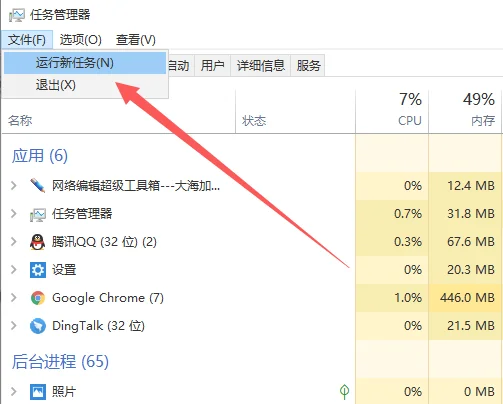Click the 设置 gear icon
503x404 pixels.
tap(37, 270)
